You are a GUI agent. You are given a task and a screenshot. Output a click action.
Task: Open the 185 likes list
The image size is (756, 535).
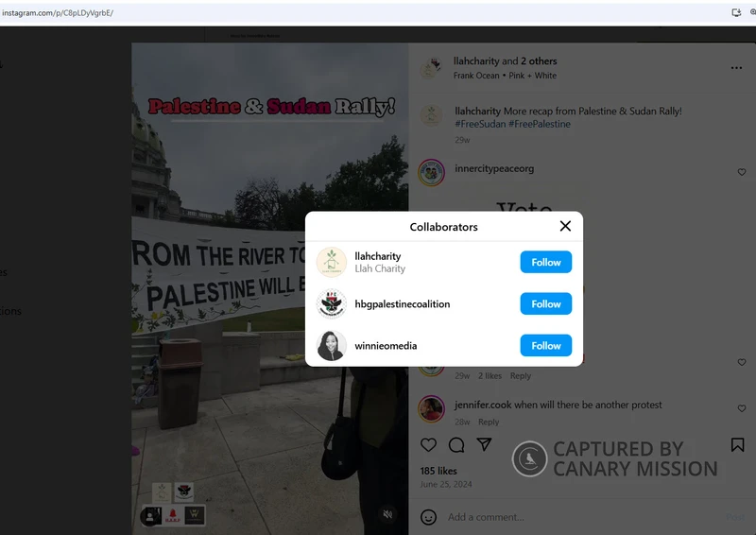(438, 471)
